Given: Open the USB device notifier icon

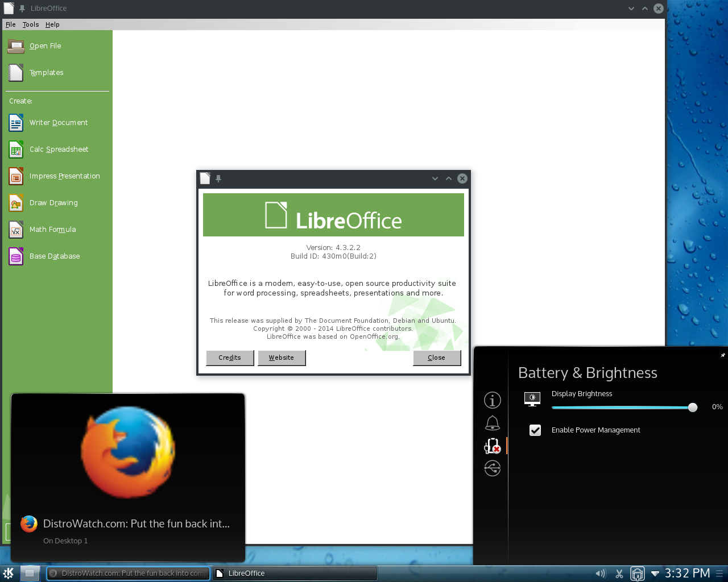Looking at the screenshot, I should tap(493, 468).
